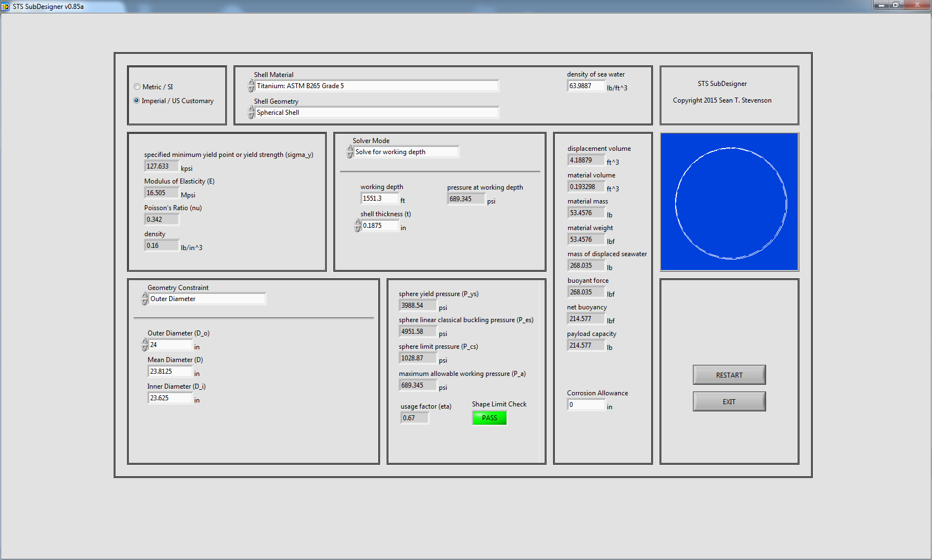Click sphere yield pressure value 3988.54
This screenshot has width=932, height=560.
(418, 306)
